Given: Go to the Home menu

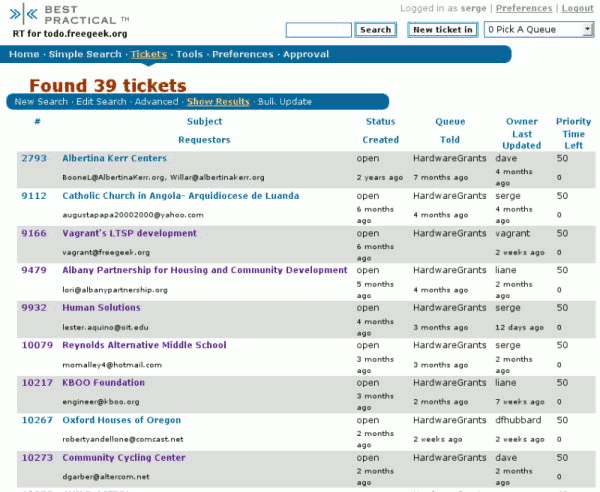Looking at the screenshot, I should [25, 54].
